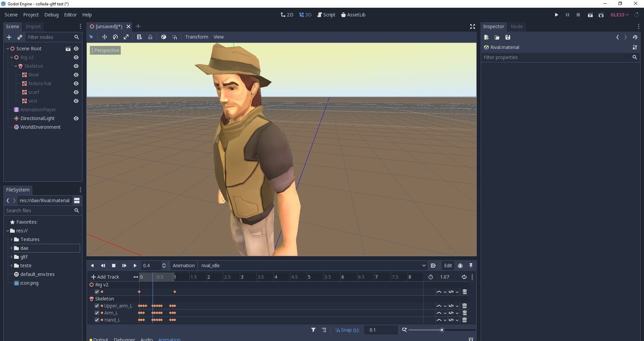The height and width of the screenshot is (341, 644).
Task: Open the Perspective view options
Action: (x=105, y=50)
